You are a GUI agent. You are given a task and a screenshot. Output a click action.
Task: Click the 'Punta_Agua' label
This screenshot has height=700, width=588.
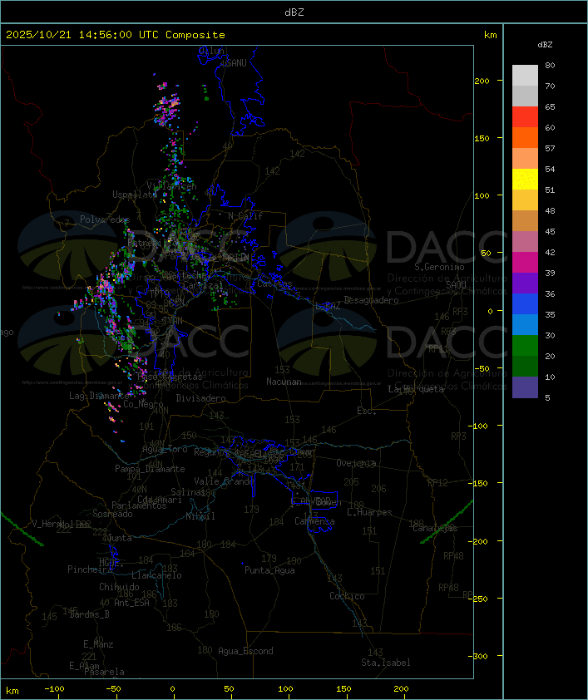tap(269, 570)
